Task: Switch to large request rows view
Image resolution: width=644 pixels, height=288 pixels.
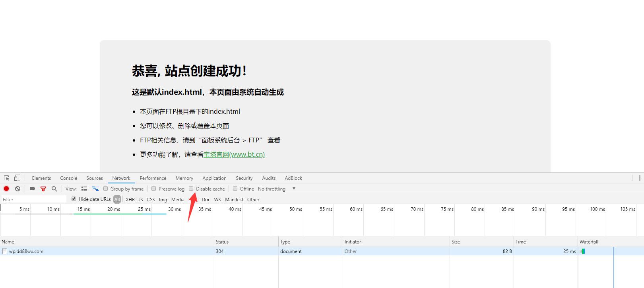Action: [x=84, y=189]
